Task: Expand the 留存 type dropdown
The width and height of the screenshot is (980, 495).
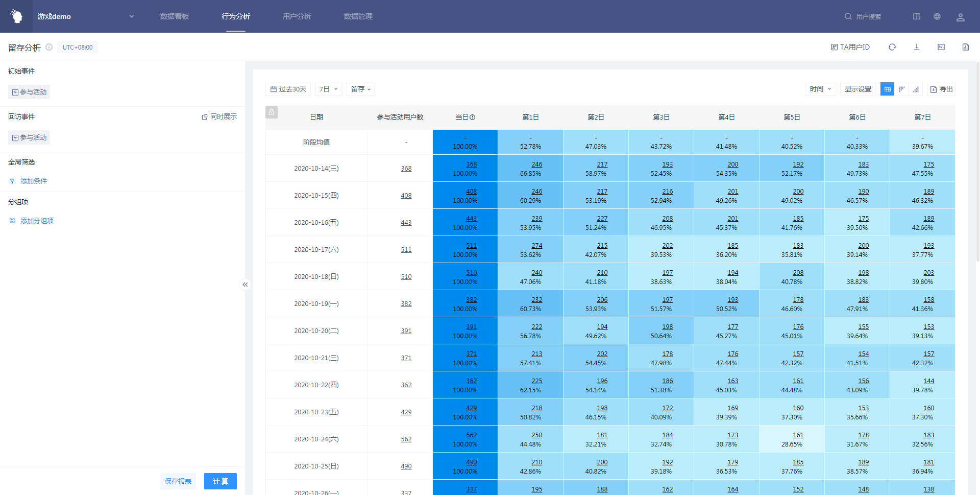Action: pos(361,89)
